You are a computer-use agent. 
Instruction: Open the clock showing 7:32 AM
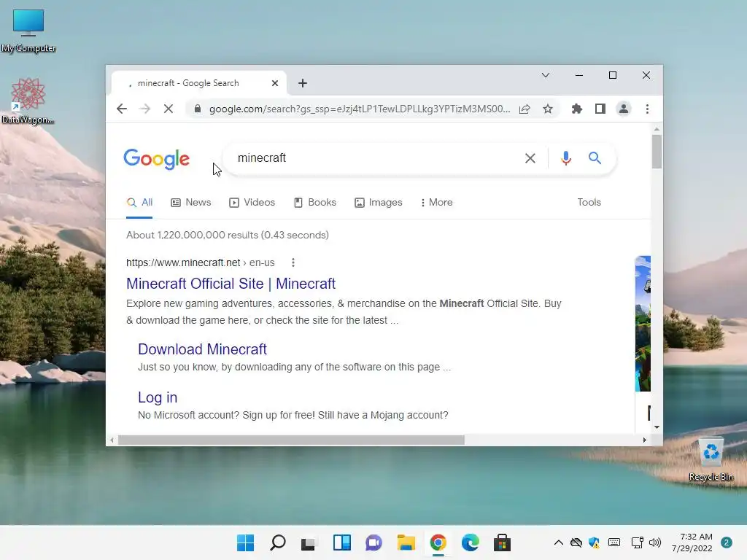click(692, 542)
